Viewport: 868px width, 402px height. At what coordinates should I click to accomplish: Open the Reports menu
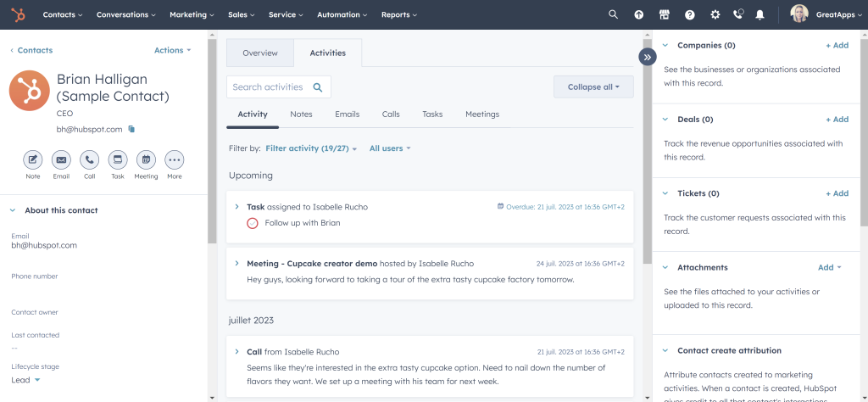[x=399, y=15]
